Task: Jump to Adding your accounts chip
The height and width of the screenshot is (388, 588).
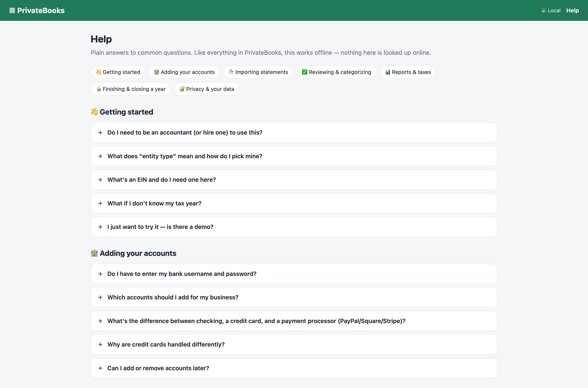Action: point(184,72)
